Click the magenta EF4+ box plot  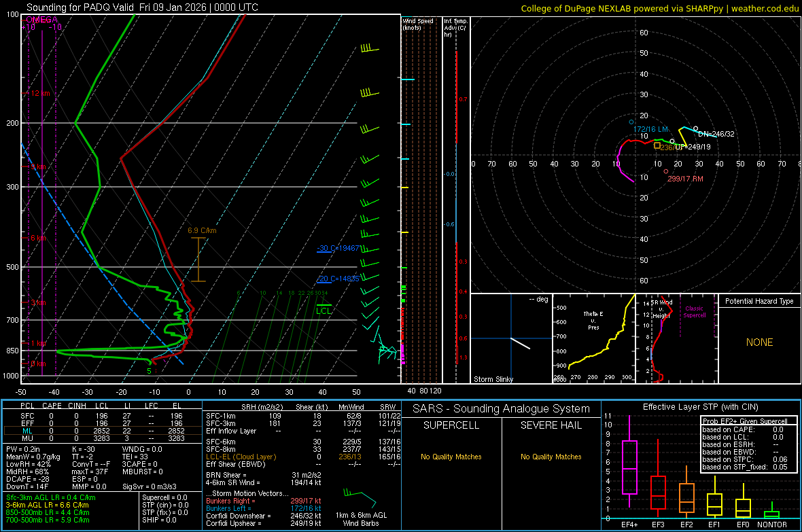(x=629, y=461)
